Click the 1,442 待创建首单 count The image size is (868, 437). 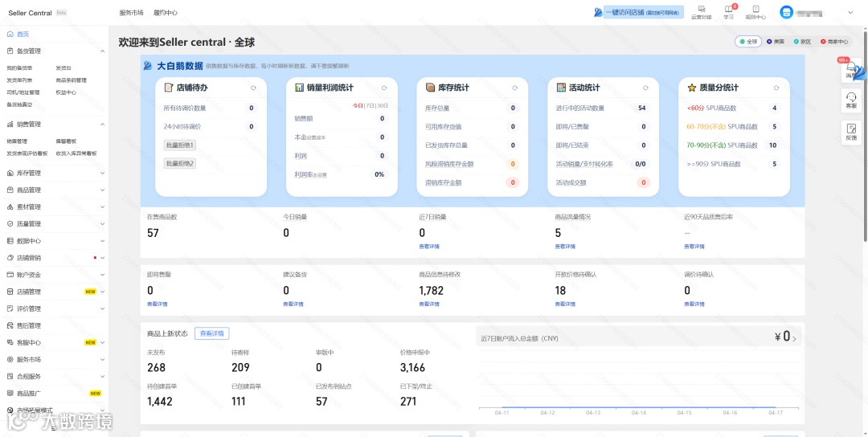click(160, 402)
